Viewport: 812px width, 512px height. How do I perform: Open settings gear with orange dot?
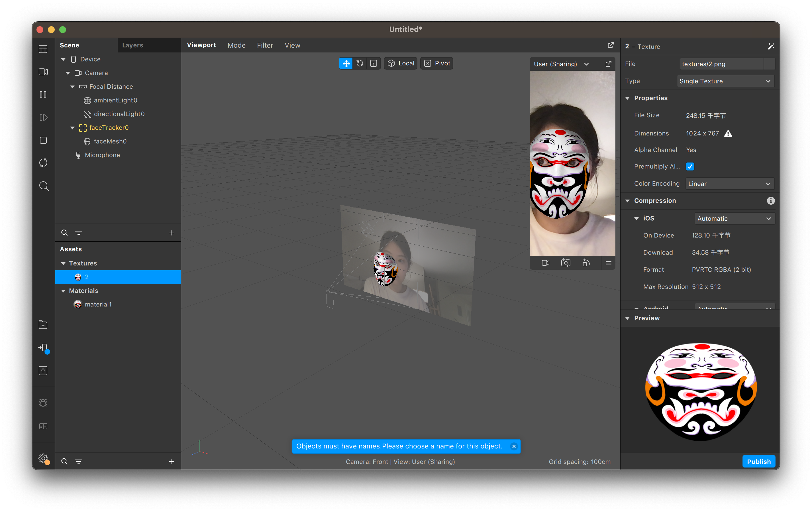coord(44,459)
